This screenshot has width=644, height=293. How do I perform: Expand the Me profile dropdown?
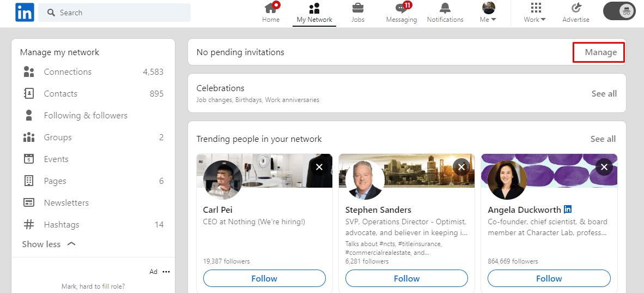click(x=488, y=13)
